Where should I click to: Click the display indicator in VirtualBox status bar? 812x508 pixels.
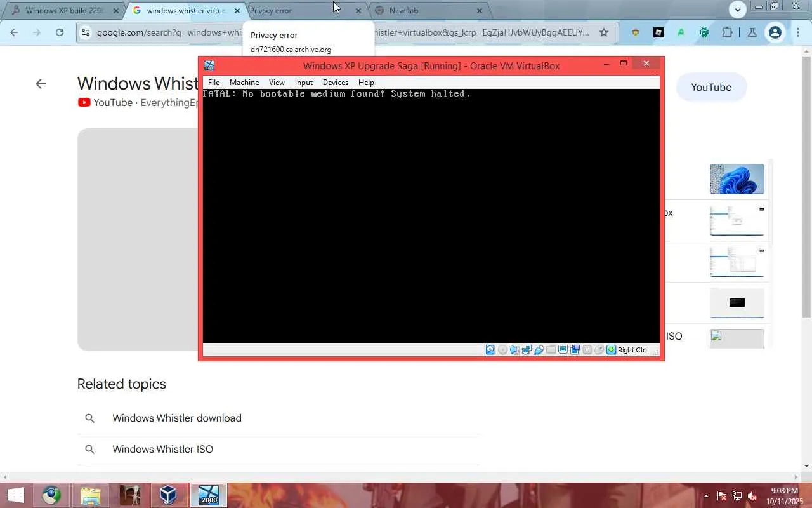[563, 350]
